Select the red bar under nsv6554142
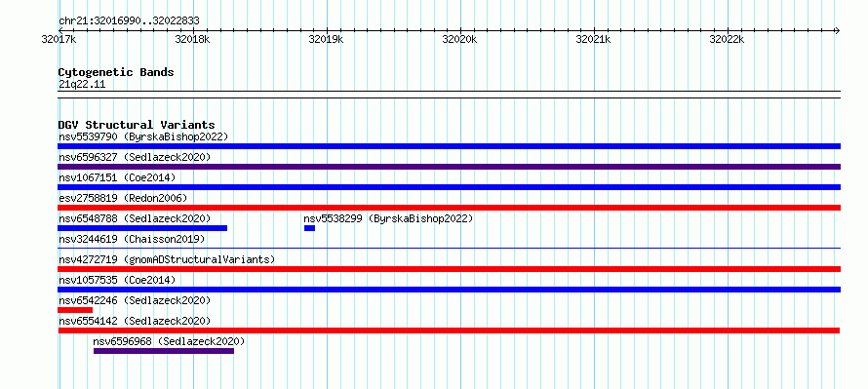The width and height of the screenshot is (868, 389). (449, 331)
